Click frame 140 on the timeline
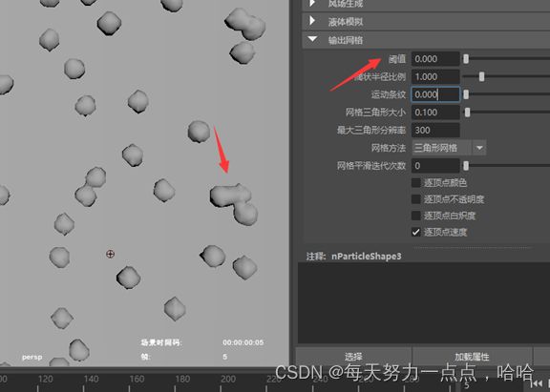The height and width of the screenshot is (392, 550). 92,380
